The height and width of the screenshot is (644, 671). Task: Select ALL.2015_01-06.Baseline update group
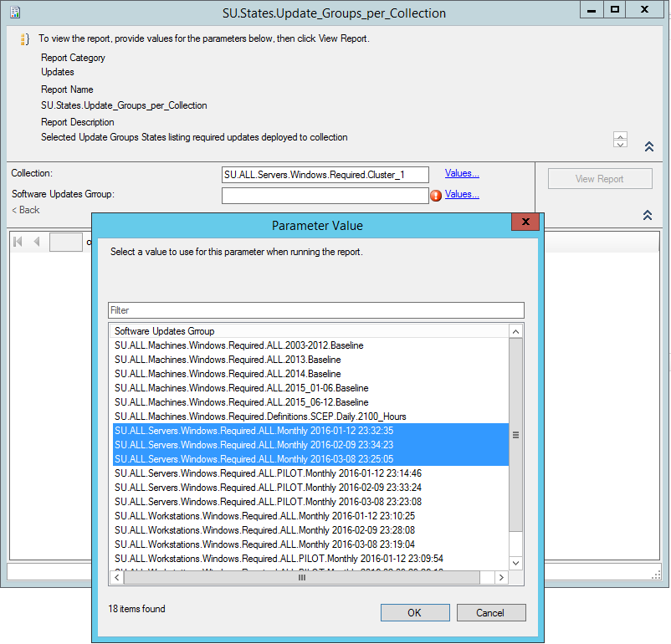click(x=310, y=388)
